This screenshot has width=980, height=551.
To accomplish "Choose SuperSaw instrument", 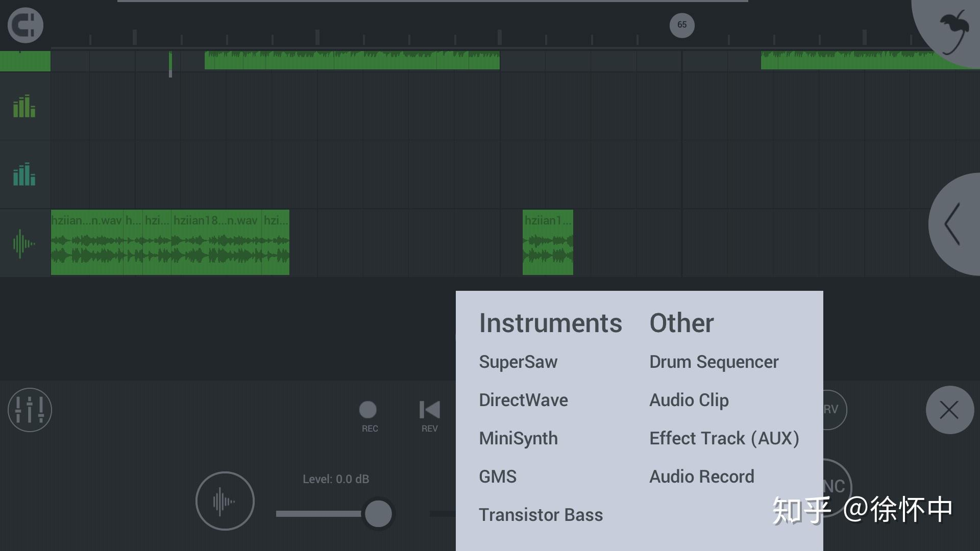I will point(518,362).
